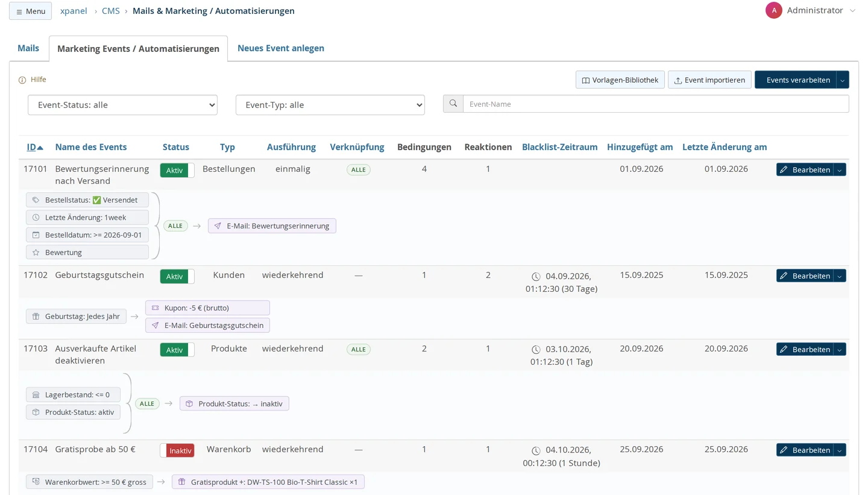Edit event 17101 with Bearbeiten

tap(805, 170)
